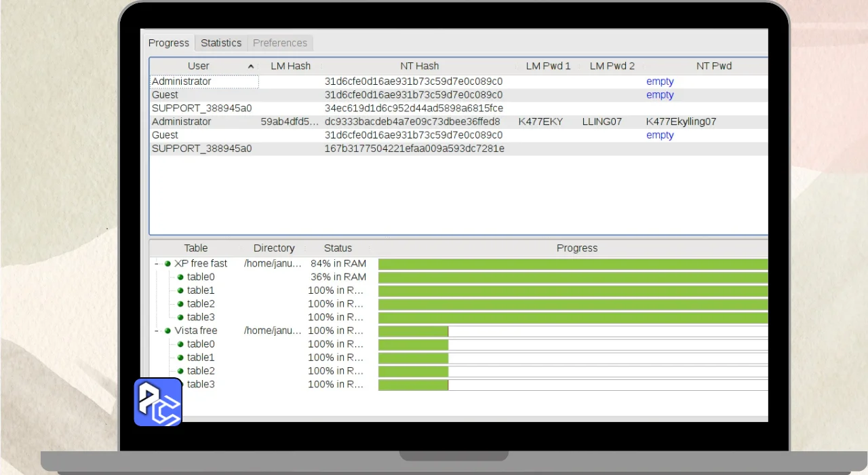Click the blue PC logo badge
868x475 pixels.
tap(158, 402)
